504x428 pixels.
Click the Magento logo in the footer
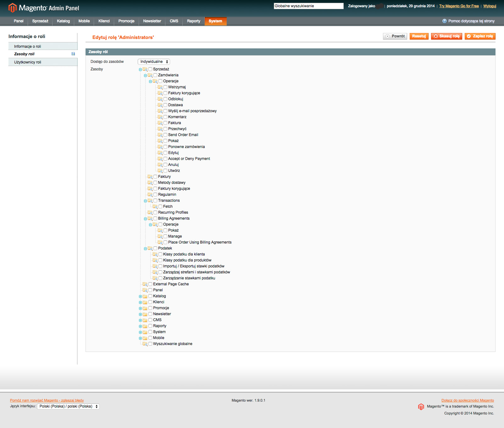[x=421, y=407]
